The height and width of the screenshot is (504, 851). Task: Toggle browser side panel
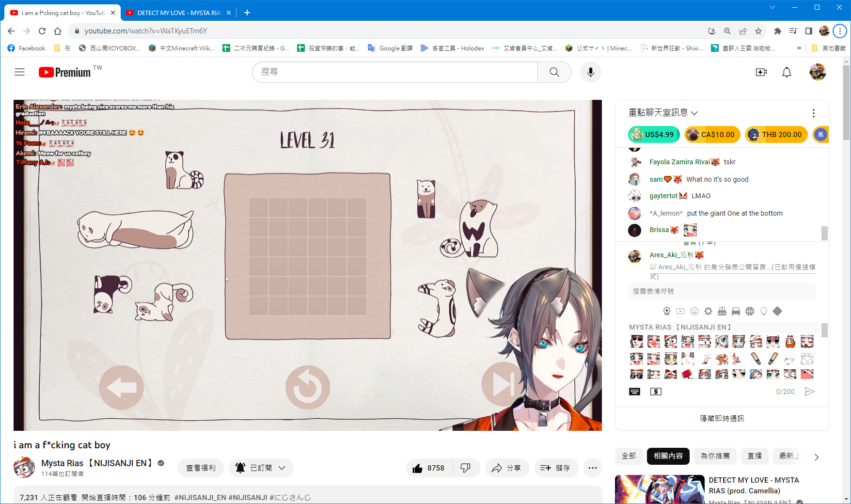(x=808, y=31)
